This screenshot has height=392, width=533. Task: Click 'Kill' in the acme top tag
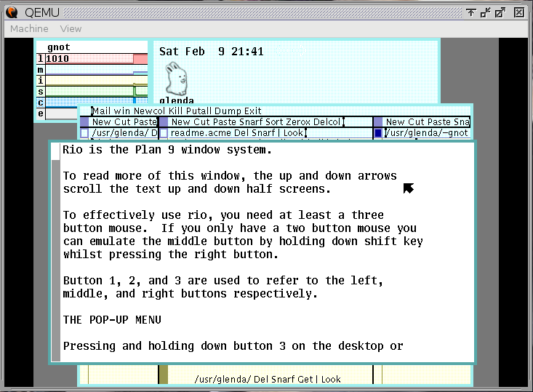(x=175, y=111)
